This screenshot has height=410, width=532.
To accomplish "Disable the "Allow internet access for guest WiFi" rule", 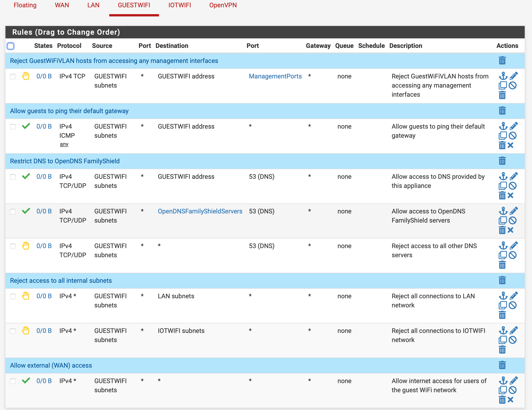I will 513,390.
